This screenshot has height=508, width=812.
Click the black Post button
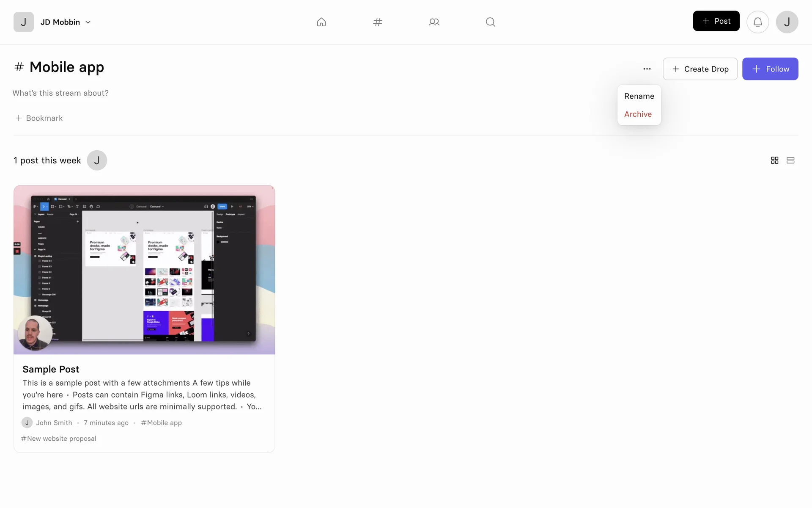[716, 21]
